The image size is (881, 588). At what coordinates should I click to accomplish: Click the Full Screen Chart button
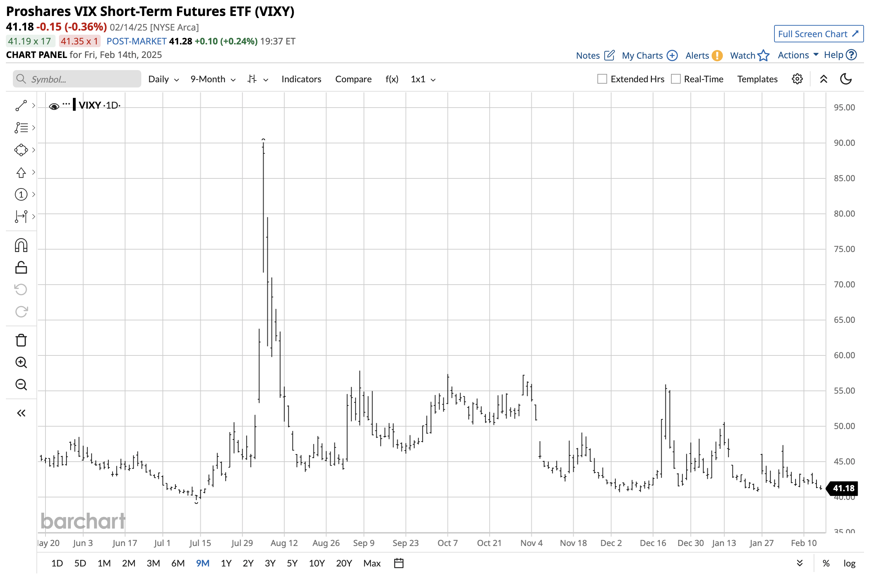click(819, 34)
